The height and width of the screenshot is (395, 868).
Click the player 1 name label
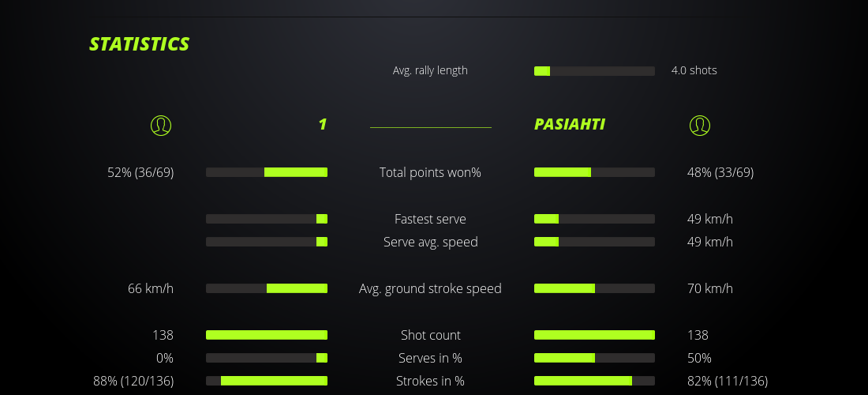pos(322,125)
